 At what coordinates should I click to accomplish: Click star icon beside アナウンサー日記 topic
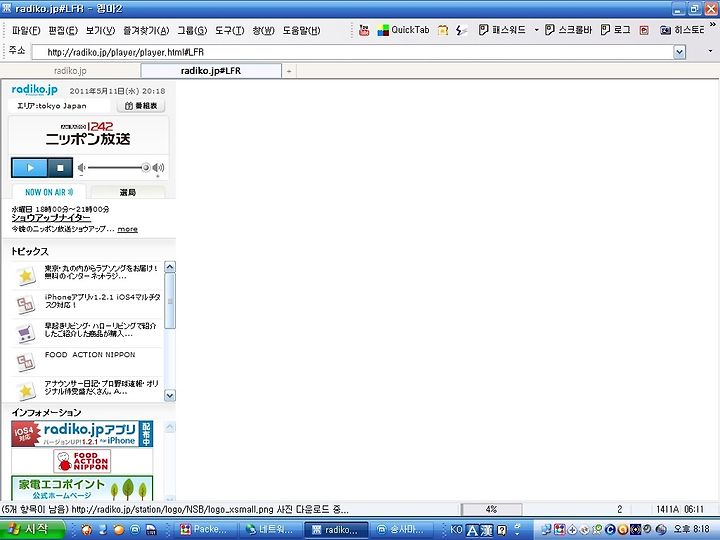(26, 391)
